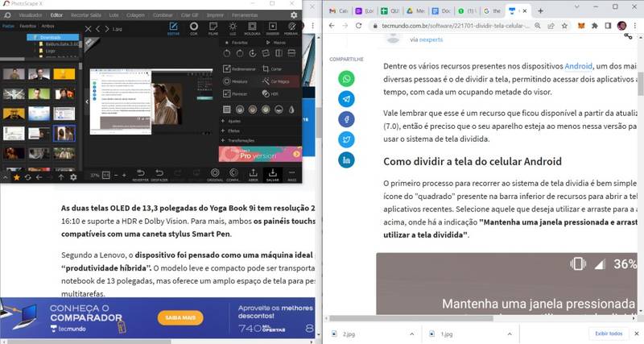The image size is (644, 344).
Task: Open the Ferramentas tab in PhotoScape
Action: 245,15
